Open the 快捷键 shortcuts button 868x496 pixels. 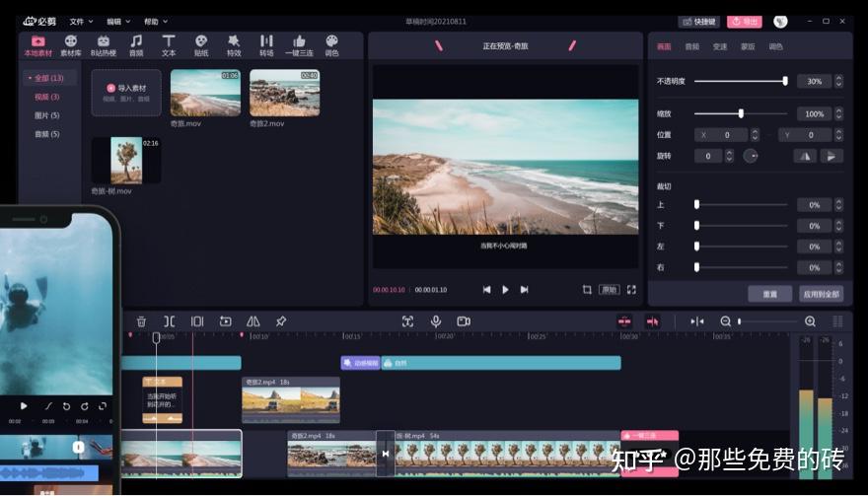click(699, 22)
